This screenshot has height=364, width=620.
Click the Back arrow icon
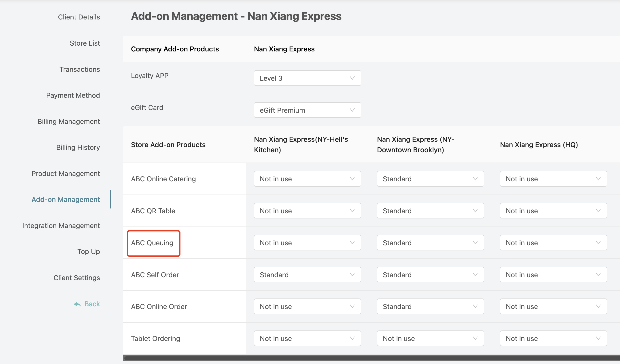coord(77,304)
